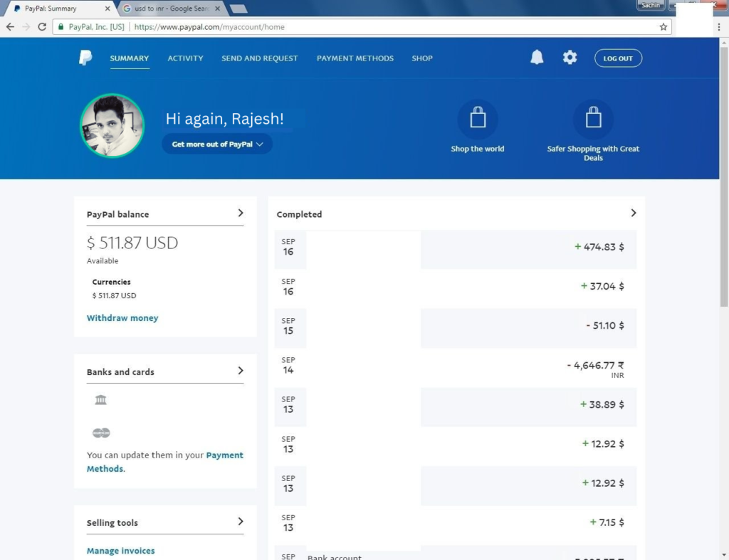Expand the Banks and cards arrow
Image resolution: width=729 pixels, height=560 pixels.
click(x=241, y=371)
